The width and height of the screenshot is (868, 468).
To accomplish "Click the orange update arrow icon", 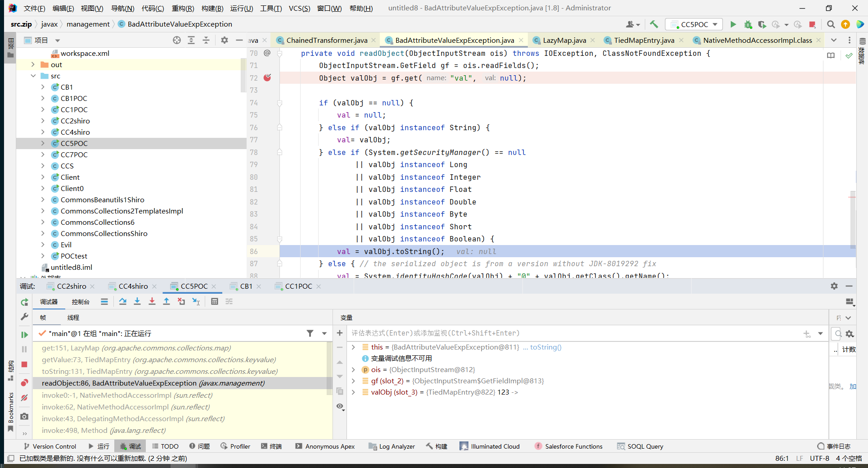I will (x=846, y=24).
